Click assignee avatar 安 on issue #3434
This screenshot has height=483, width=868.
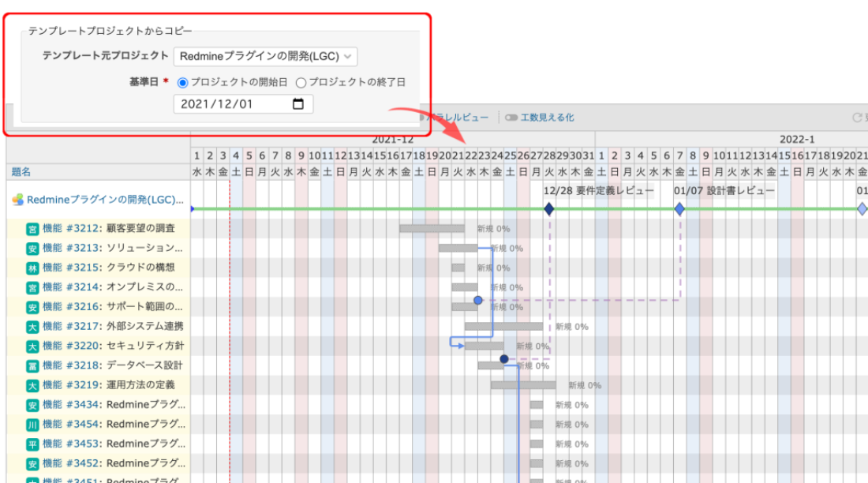tap(32, 405)
